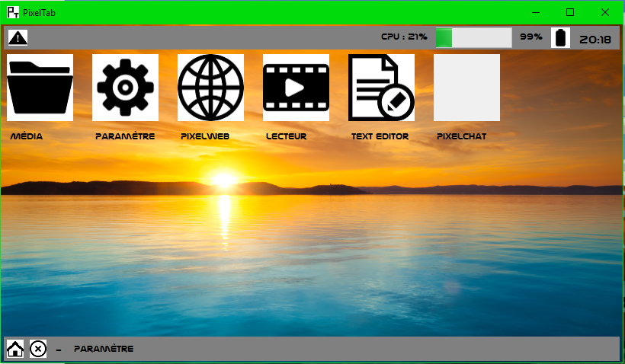Minimize app using dash in bottom bar
This screenshot has width=625, height=364.
click(x=59, y=350)
